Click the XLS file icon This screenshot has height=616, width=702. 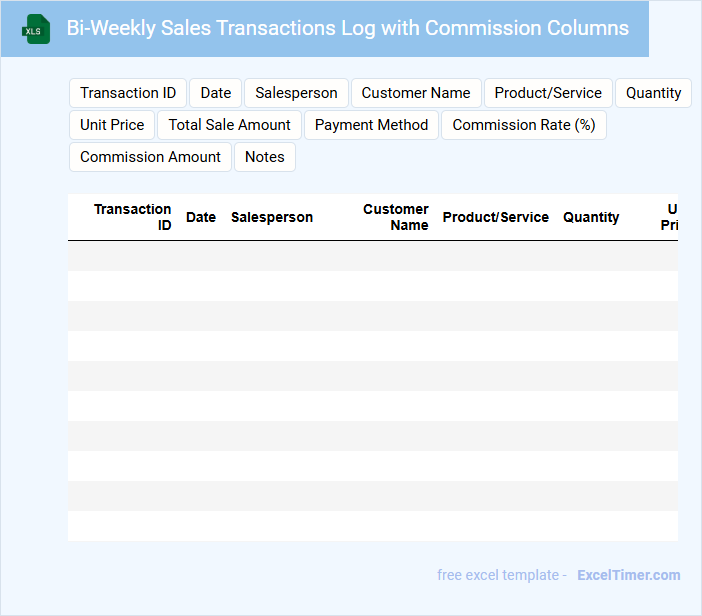(x=36, y=29)
